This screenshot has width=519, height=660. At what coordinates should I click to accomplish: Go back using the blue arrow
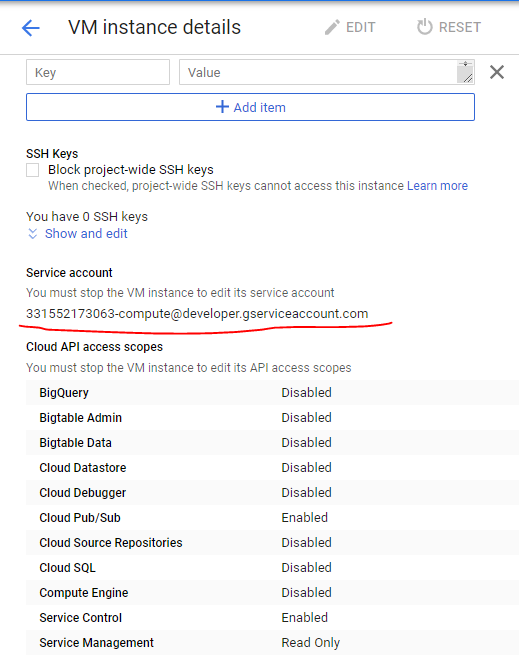(31, 28)
